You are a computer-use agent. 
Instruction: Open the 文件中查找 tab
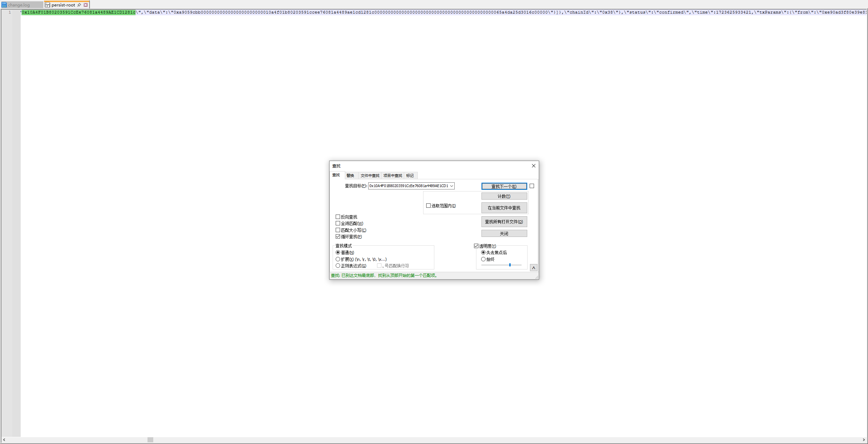click(370, 176)
